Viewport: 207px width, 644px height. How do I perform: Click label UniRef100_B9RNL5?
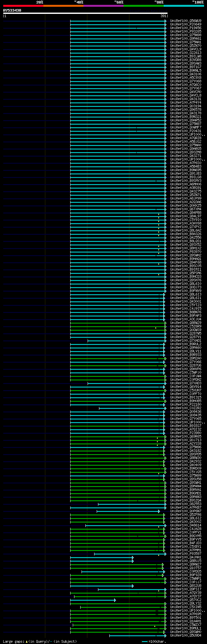click(x=186, y=70)
